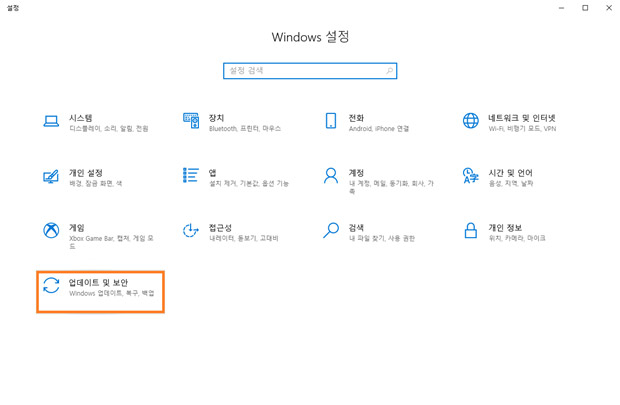Maximize the 설정 window

(585, 8)
